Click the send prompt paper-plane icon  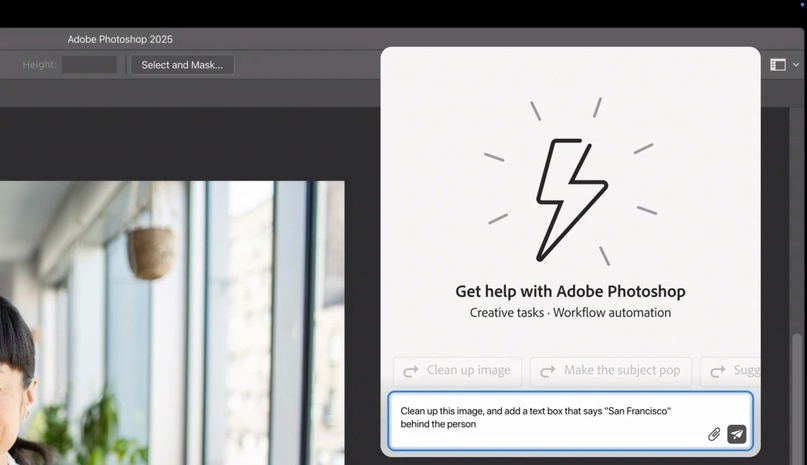(x=736, y=434)
